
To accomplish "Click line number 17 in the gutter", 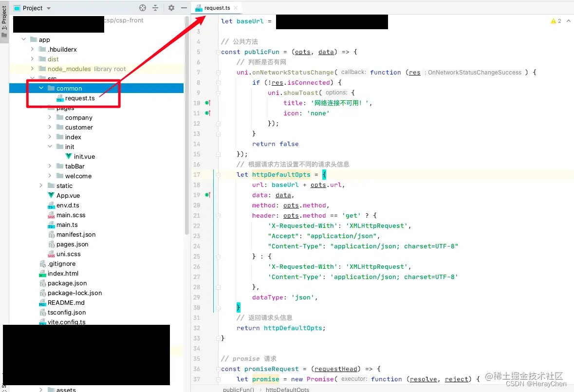I will 197,175.
